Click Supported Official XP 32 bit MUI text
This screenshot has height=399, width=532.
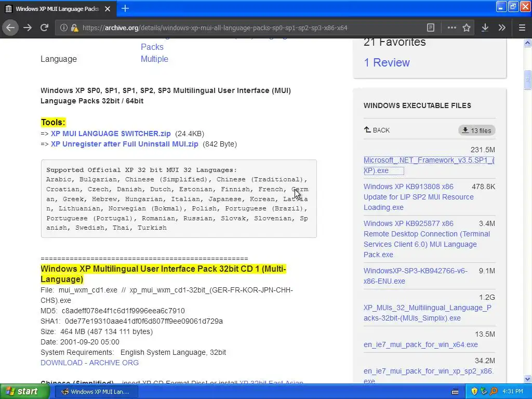141,170
